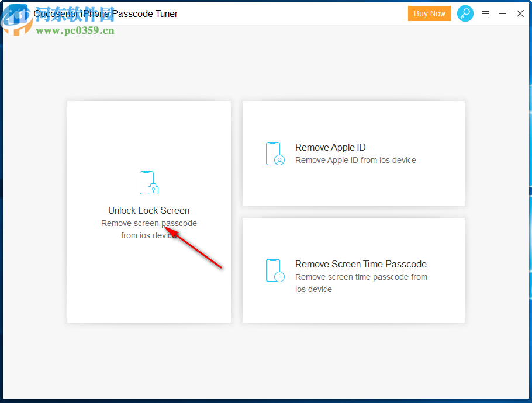The image size is (532, 403).
Task: Click 'Remove screen passcode from ios device' text
Action: (x=149, y=230)
